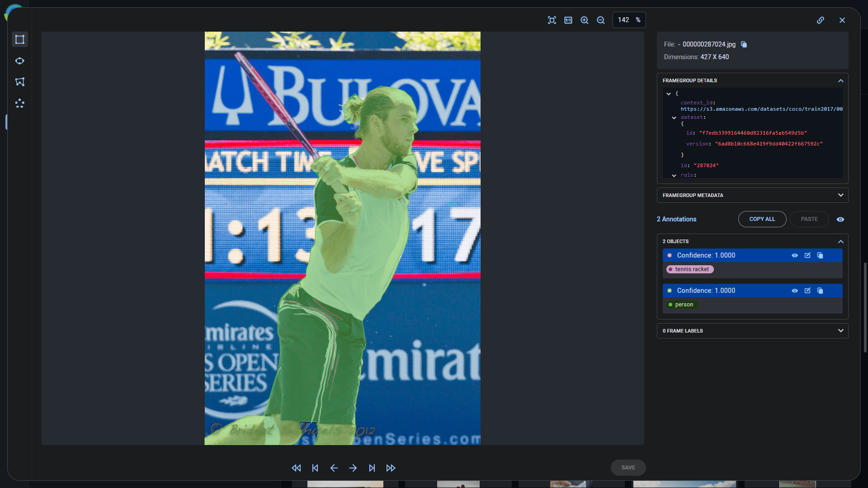Select the ellipse annotation tool
This screenshot has width=868, height=488.
click(x=19, y=61)
